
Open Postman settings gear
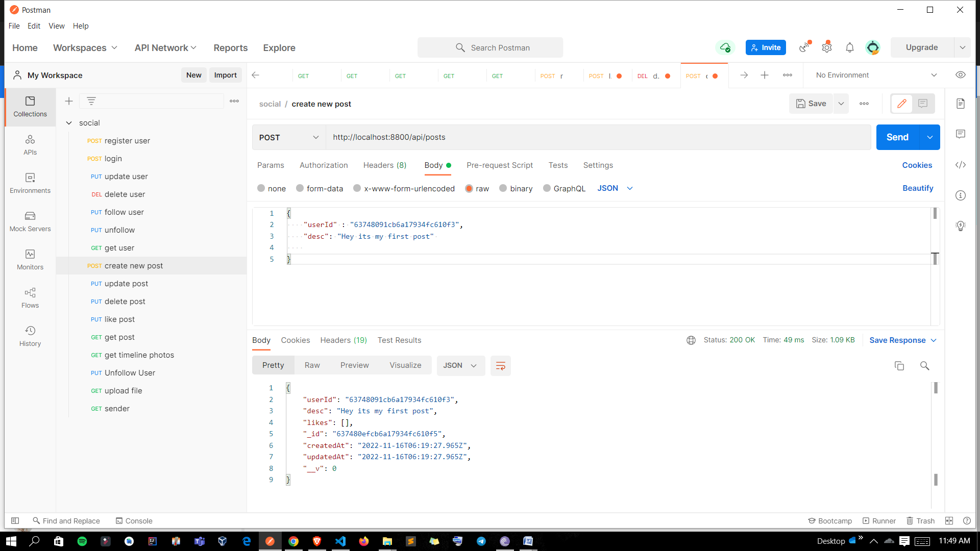(x=827, y=47)
